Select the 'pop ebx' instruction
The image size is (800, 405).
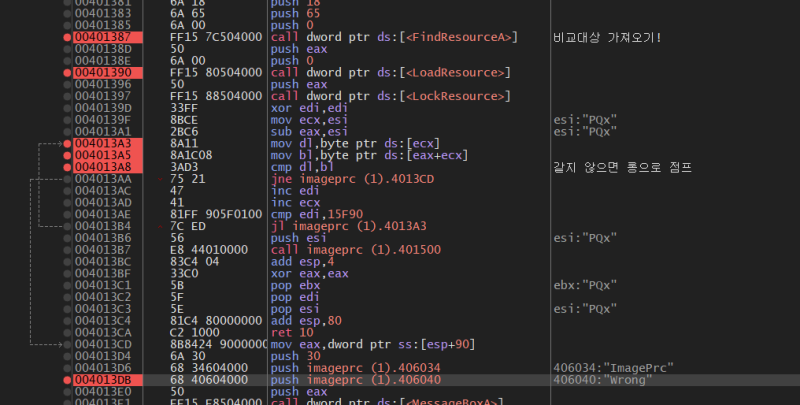295,285
